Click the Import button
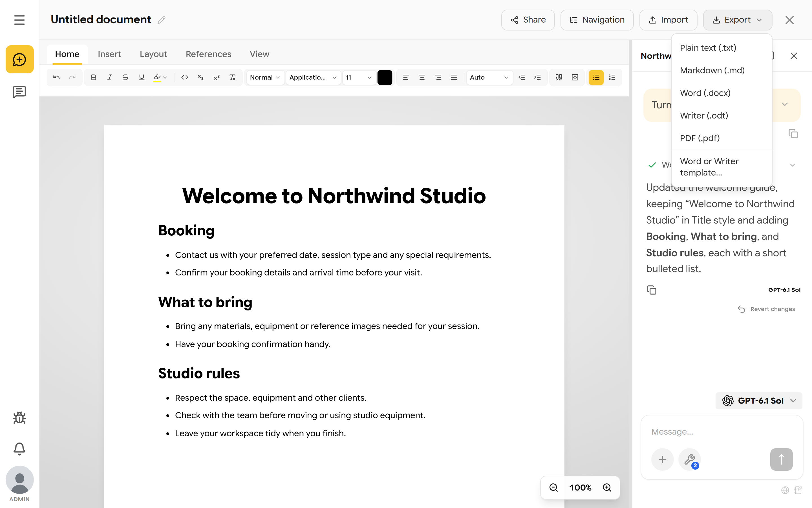Image resolution: width=812 pixels, height=508 pixels. pos(668,20)
